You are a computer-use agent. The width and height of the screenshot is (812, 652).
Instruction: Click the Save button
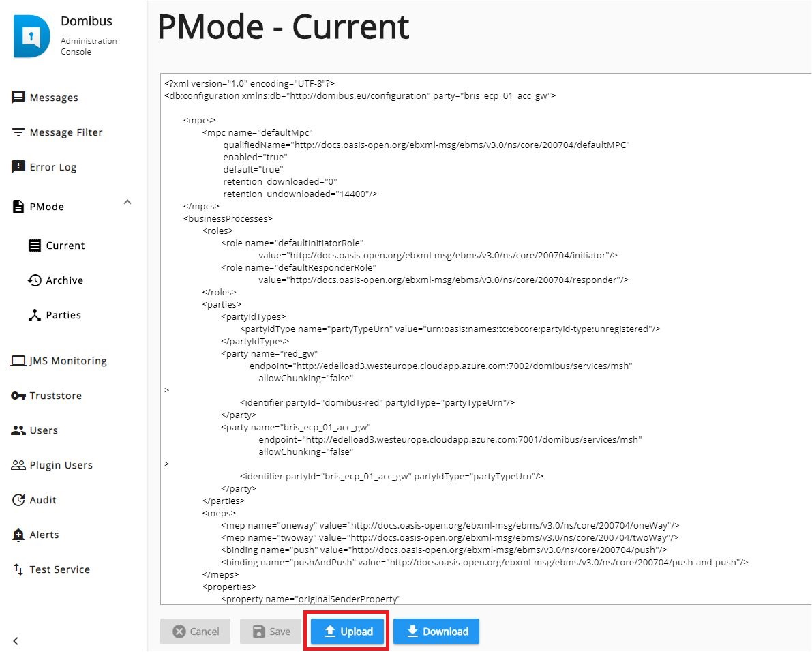click(x=271, y=632)
